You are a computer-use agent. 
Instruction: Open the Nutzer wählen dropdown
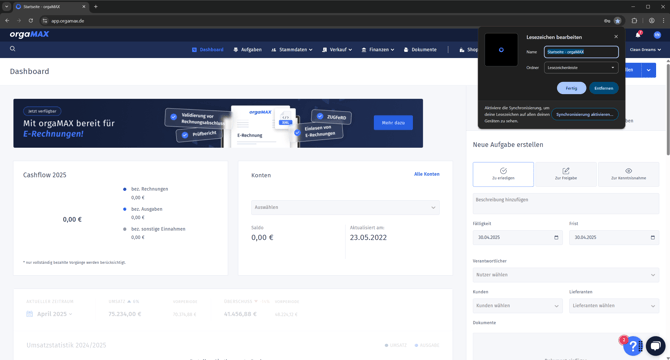566,275
